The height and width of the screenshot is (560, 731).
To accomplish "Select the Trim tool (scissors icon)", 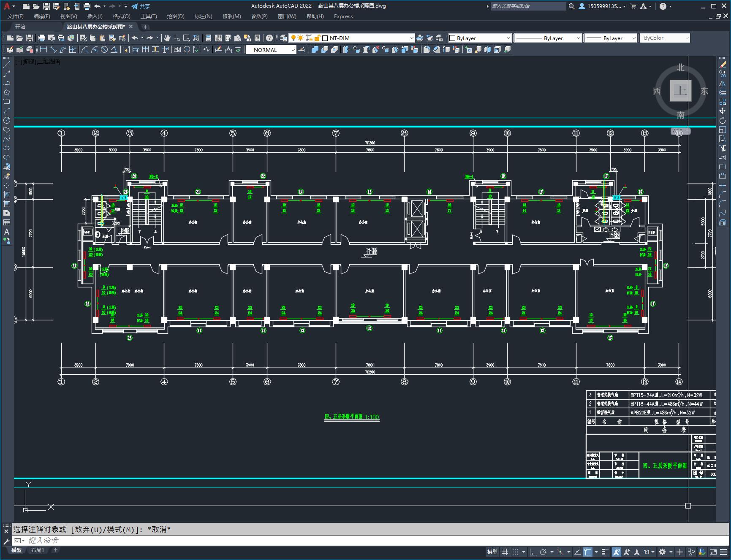I will pos(723,148).
